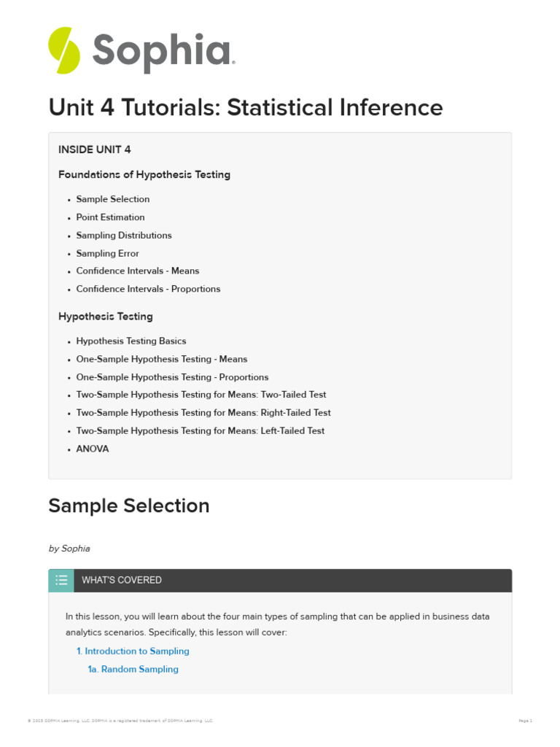The width and height of the screenshot is (560, 747).
Task: Select Sample Selection in unit list
Action: [x=113, y=199]
